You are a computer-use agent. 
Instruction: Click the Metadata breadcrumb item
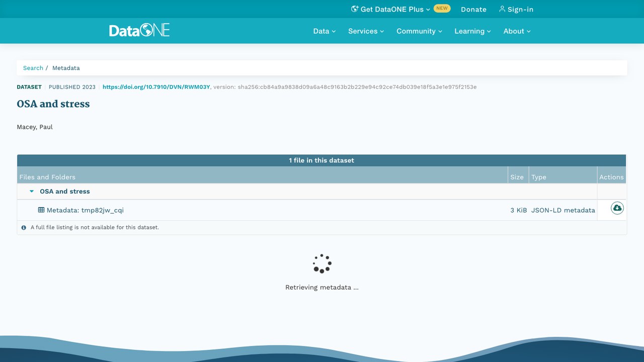(66, 68)
